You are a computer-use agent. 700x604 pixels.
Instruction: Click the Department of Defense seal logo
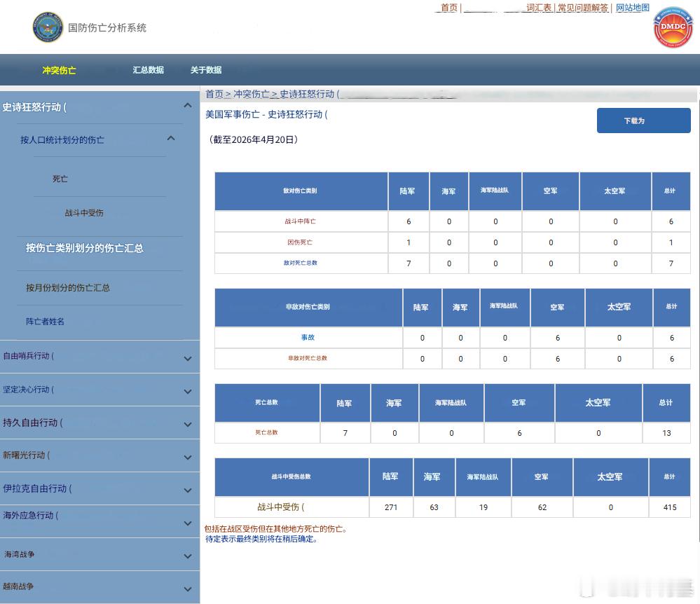point(48,27)
